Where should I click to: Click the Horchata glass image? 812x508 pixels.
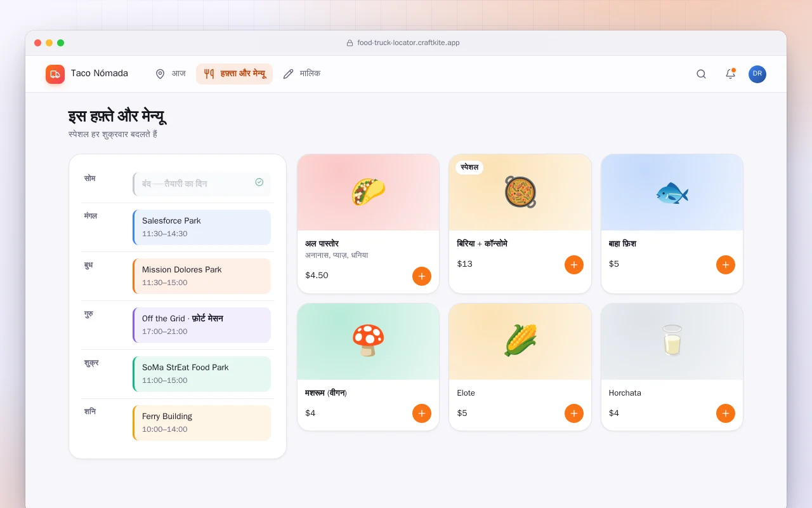tap(672, 342)
